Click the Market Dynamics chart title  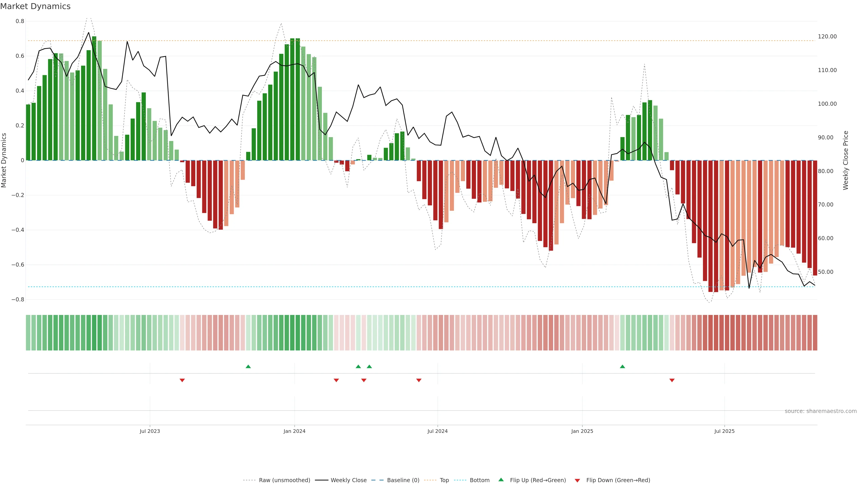[x=35, y=6]
